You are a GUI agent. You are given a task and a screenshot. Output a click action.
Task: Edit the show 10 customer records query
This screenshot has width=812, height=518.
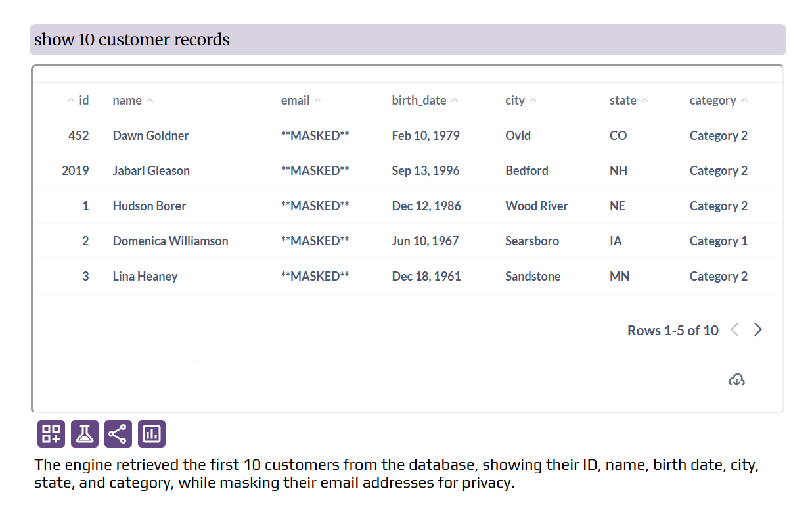(x=131, y=39)
